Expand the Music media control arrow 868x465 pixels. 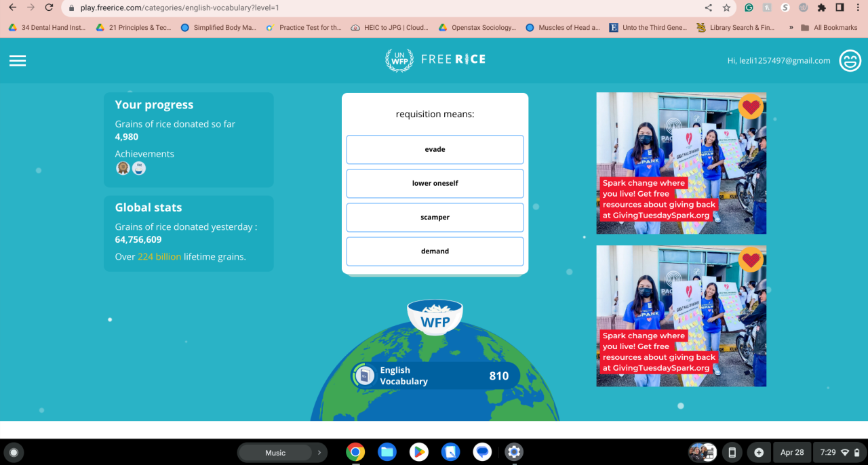click(319, 452)
